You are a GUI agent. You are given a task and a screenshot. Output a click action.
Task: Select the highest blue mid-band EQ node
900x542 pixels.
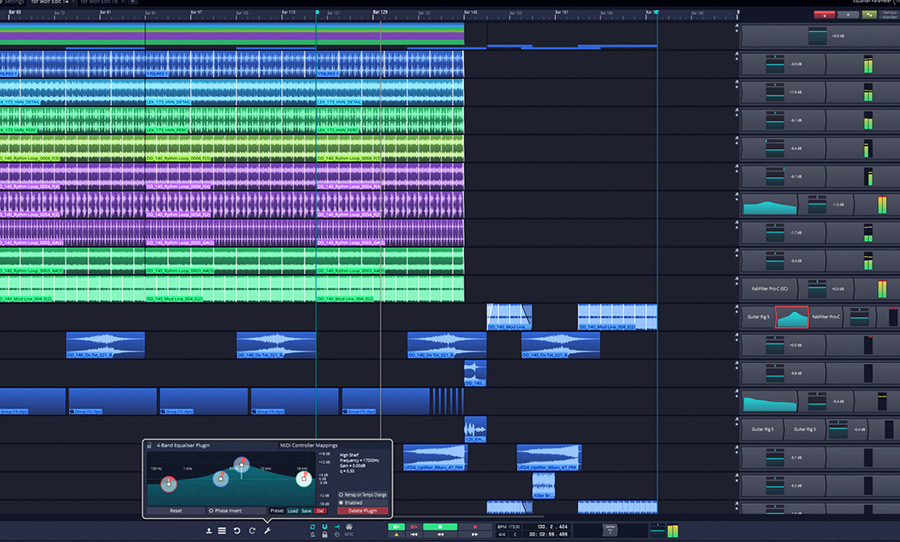tap(242, 463)
